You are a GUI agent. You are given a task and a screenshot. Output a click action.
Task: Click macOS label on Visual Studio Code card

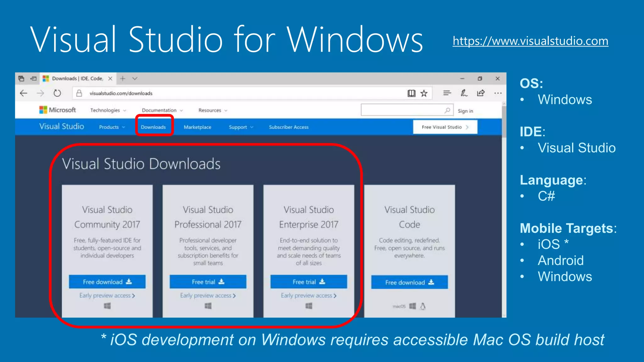399,306
